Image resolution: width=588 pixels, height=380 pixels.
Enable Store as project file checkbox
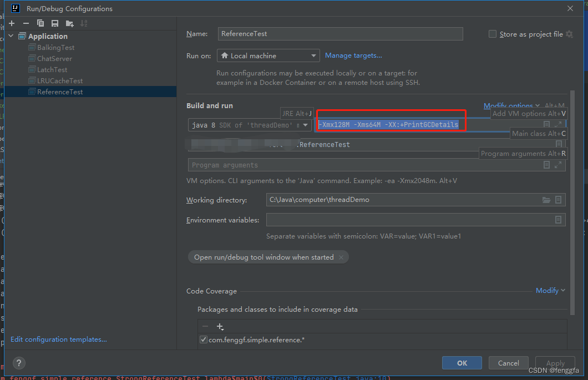493,34
